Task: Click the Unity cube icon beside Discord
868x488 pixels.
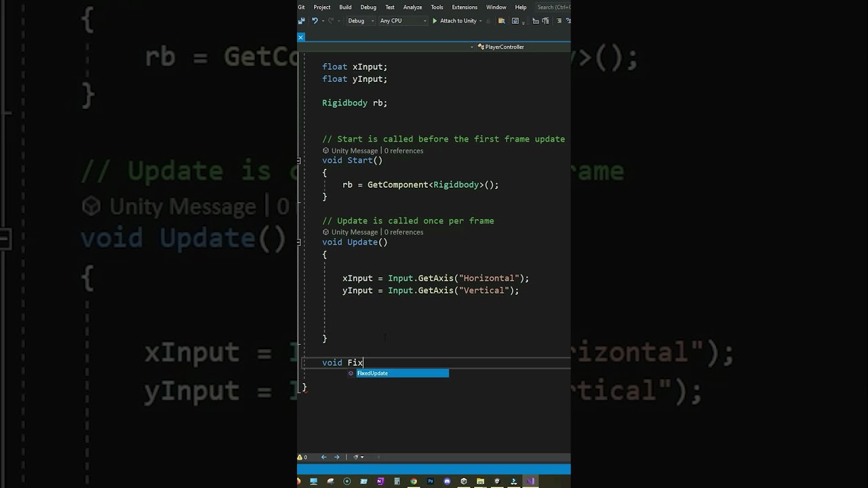Action: click(x=464, y=481)
